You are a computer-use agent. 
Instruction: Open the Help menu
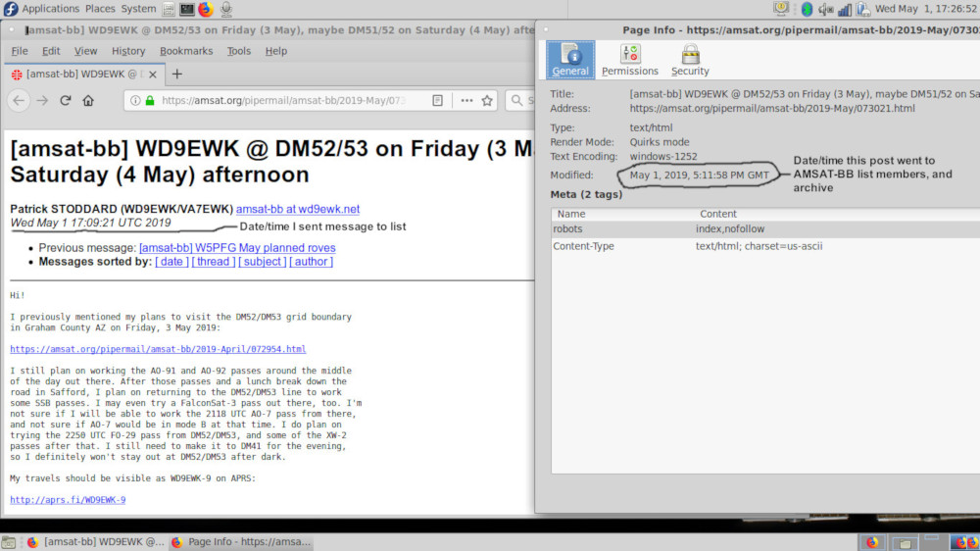click(x=275, y=51)
